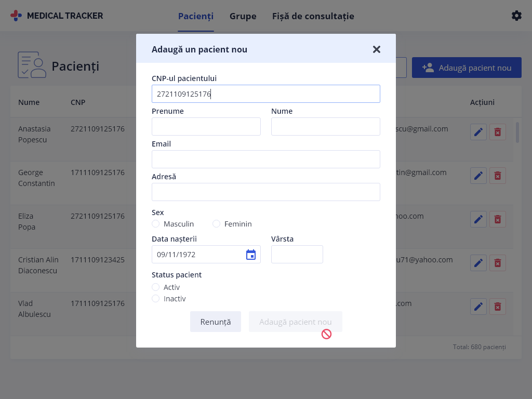The width and height of the screenshot is (532, 399).
Task: Focus the Prenume input field
Action: [x=206, y=127]
